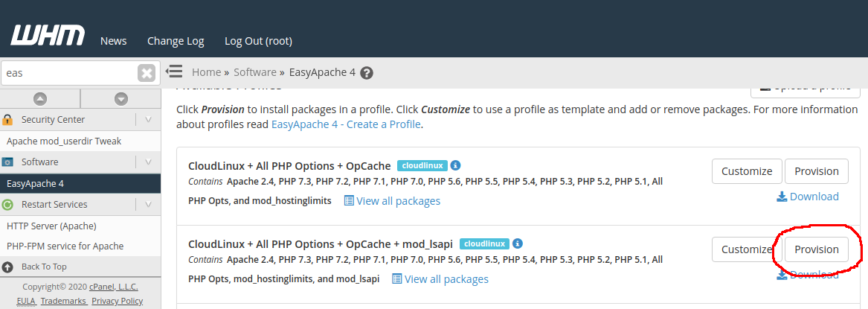Open the EasyApache 4 help question icon

367,72
